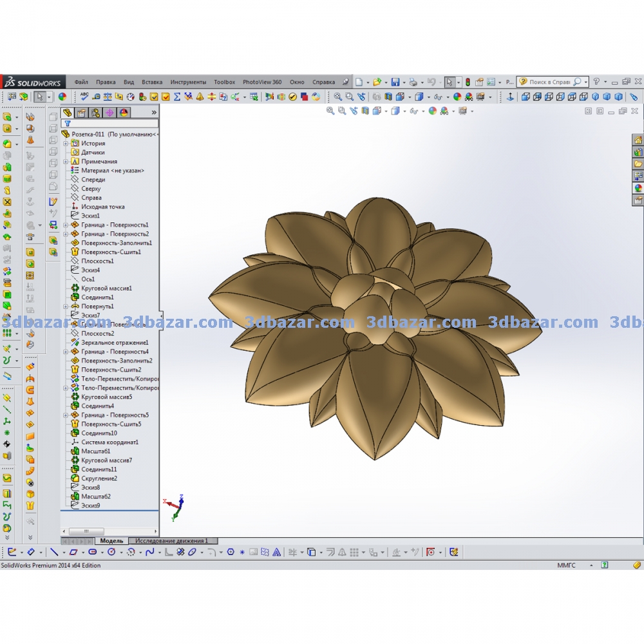Open the DisplayManager tab icon in panel
Viewport: 644px width, 644px height.
coord(123,112)
